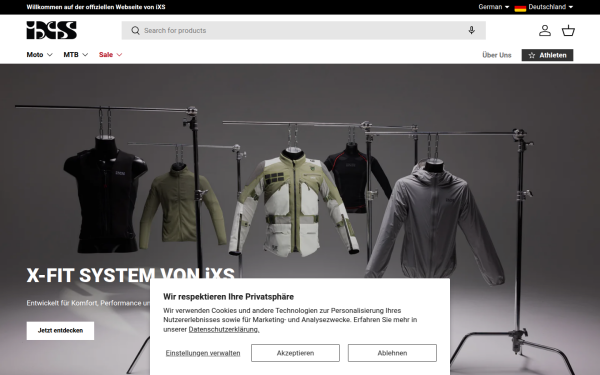
Task: Activate voice search microphone icon
Action: (471, 31)
